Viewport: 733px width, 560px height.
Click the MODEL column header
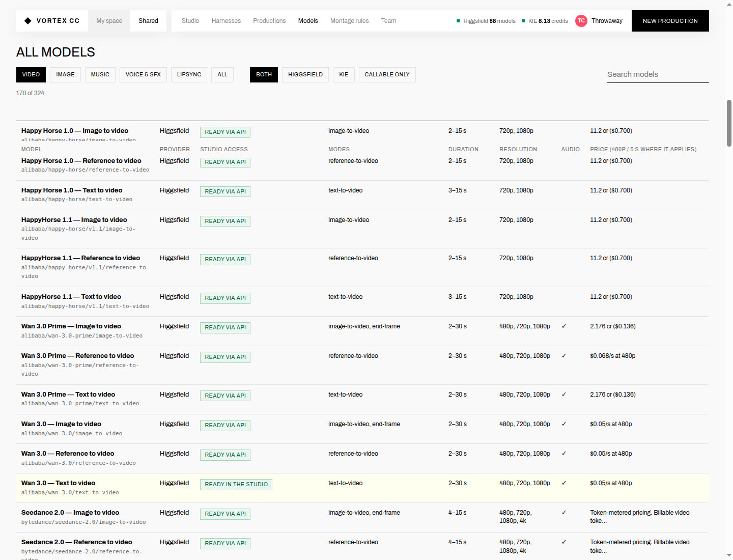(32, 149)
